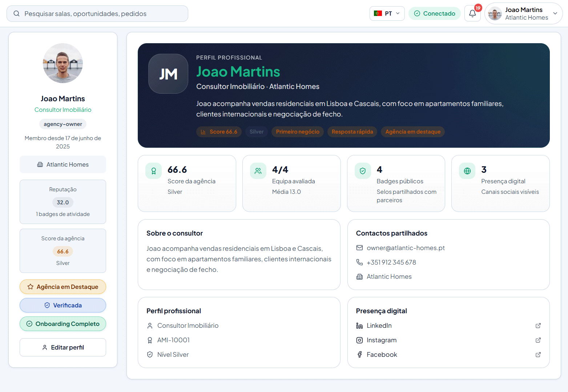Click the Agência em Destaque sidebar badge
The image size is (568, 392).
pos(63,287)
